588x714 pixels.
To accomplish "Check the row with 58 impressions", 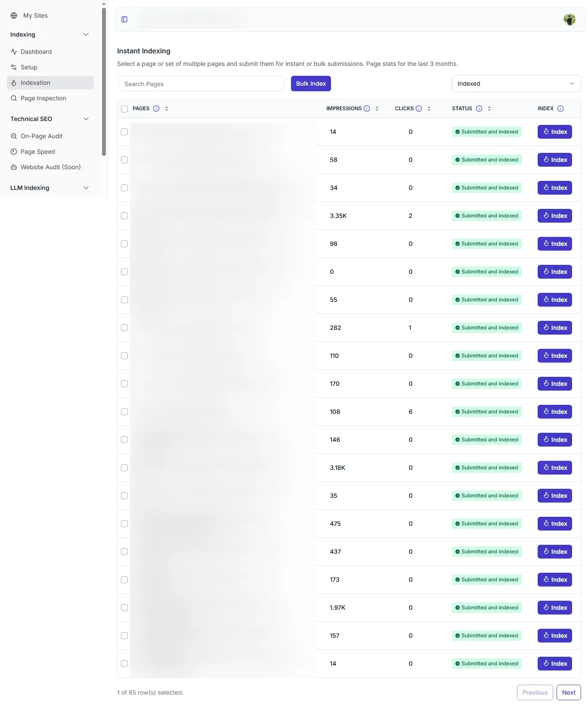I will (x=124, y=160).
